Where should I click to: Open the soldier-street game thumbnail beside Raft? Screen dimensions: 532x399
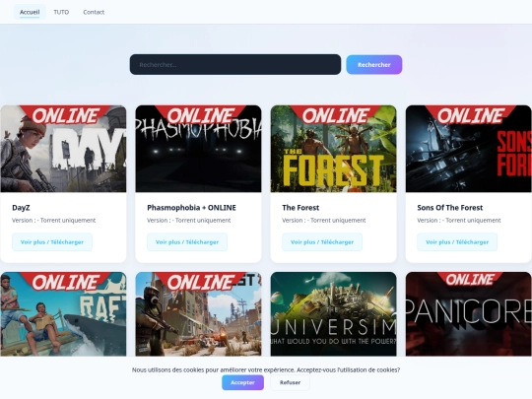pyautogui.click(x=198, y=314)
